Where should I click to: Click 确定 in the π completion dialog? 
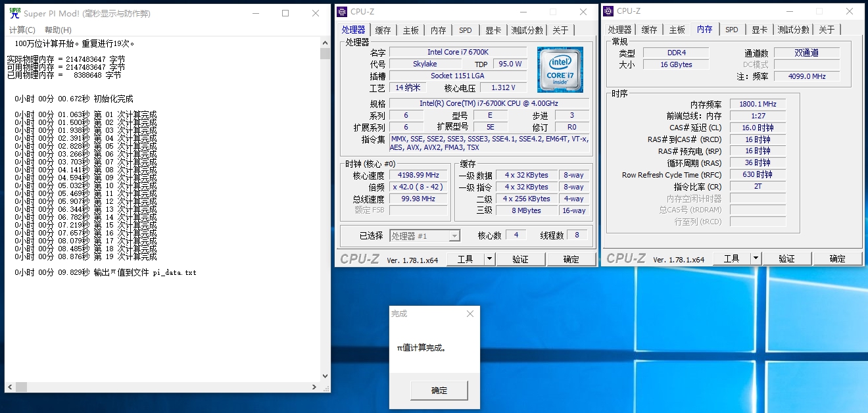click(x=438, y=390)
